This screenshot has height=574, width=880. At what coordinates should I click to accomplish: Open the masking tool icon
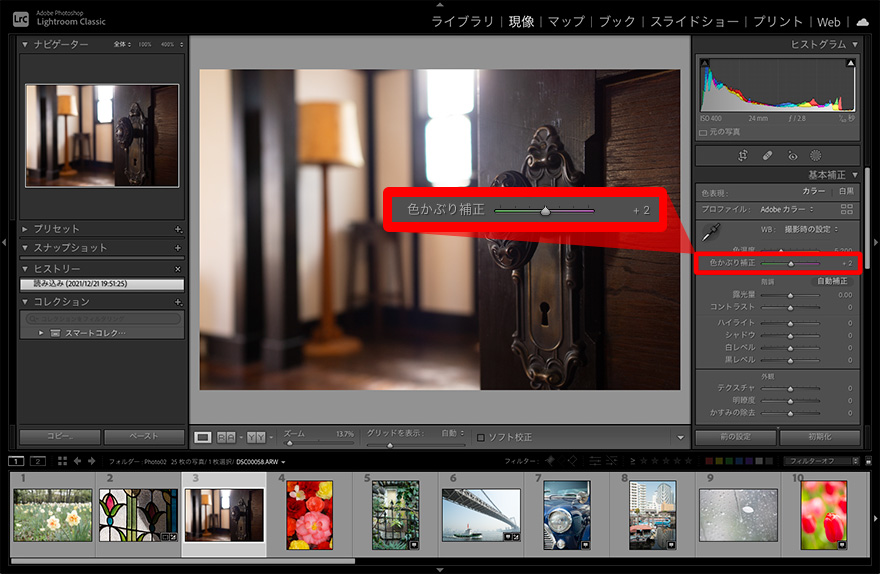[x=815, y=156]
